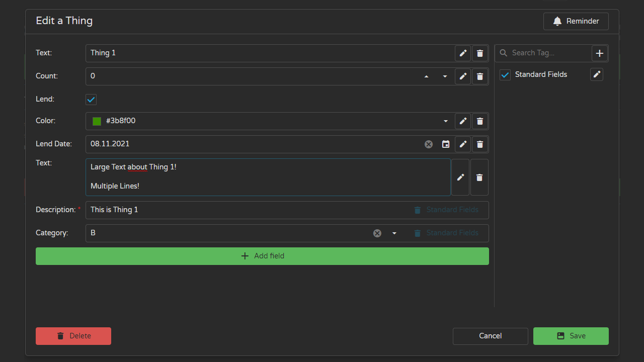The height and width of the screenshot is (362, 644).
Task: Edit the first Text field 'Thing 1' with pencil icon
Action: point(463,53)
